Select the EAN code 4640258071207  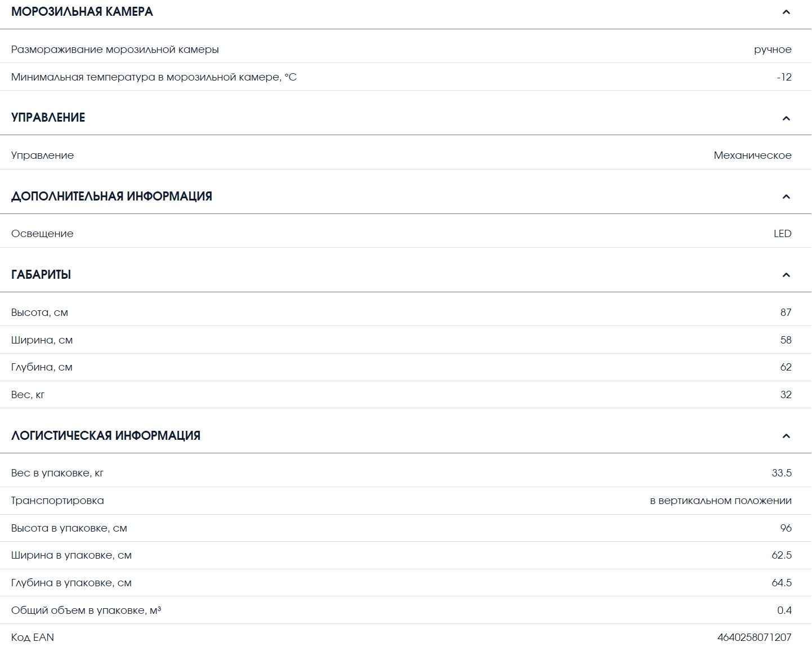(x=754, y=637)
